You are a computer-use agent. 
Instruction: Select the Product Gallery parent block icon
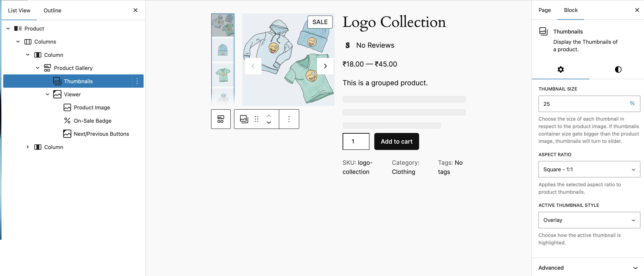point(221,119)
